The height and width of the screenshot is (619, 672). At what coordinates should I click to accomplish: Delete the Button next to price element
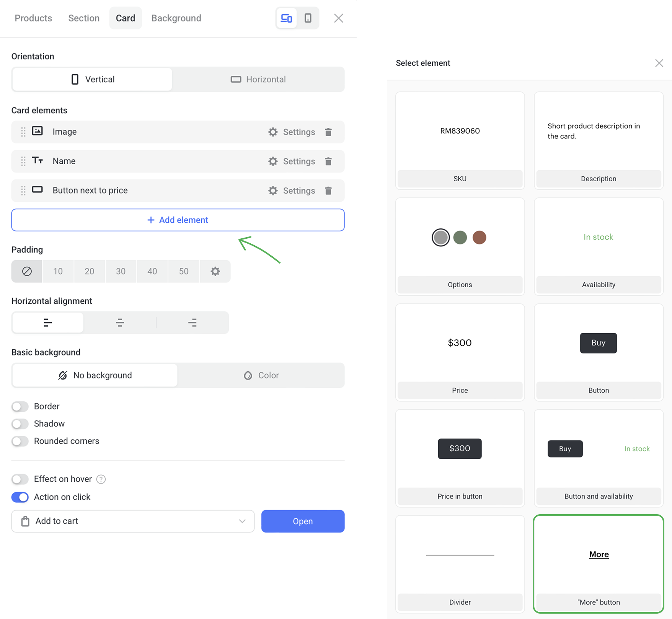tap(328, 191)
